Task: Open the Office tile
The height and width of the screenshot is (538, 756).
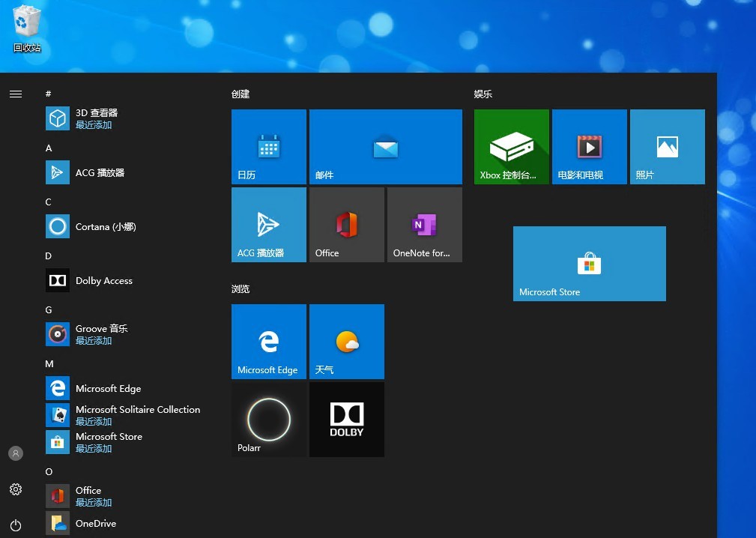Action: point(347,225)
